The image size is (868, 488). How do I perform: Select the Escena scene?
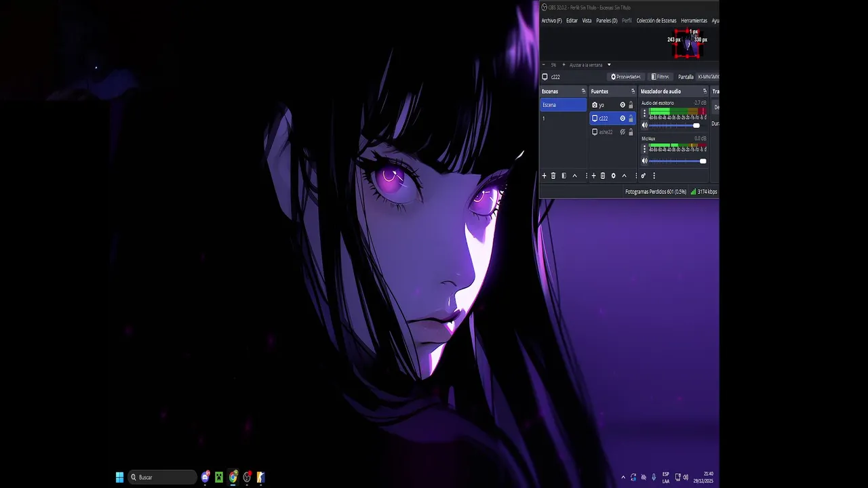click(x=564, y=105)
